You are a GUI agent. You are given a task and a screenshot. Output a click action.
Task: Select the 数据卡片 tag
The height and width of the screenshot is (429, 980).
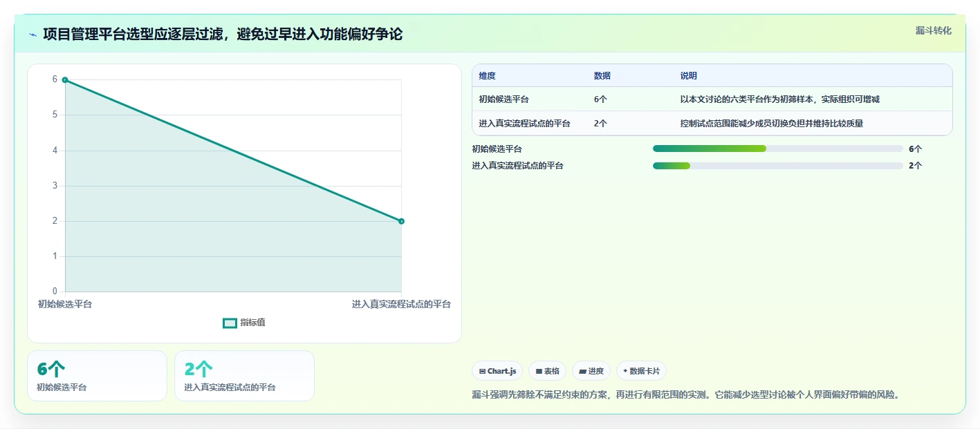641,371
